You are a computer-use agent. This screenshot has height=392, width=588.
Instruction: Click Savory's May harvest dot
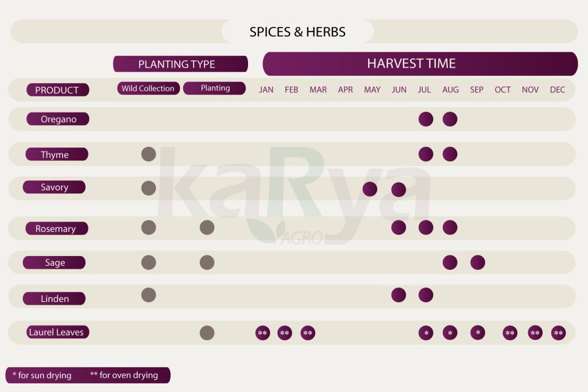click(370, 189)
